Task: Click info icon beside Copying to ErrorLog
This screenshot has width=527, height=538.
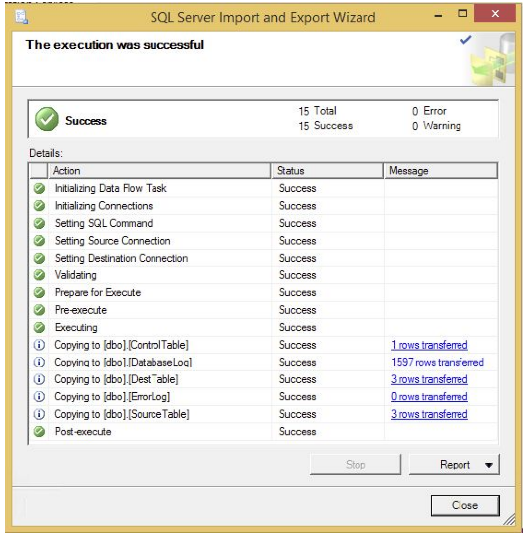Action: click(x=39, y=397)
